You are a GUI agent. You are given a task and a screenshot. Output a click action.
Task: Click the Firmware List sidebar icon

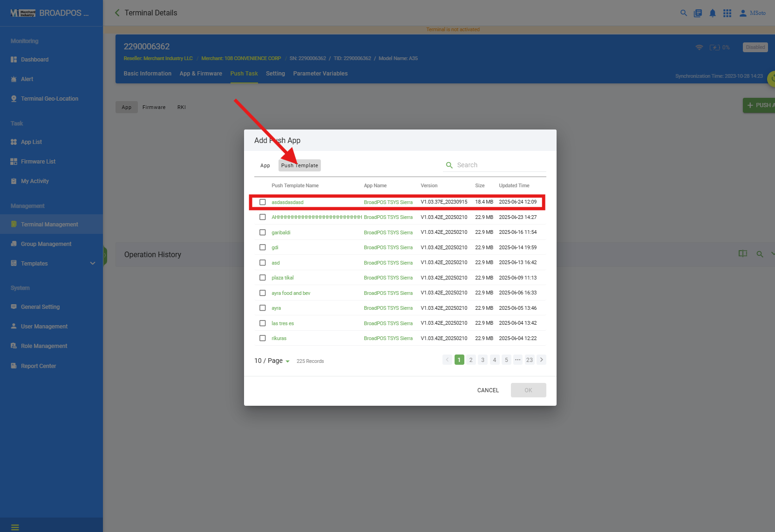[14, 162]
